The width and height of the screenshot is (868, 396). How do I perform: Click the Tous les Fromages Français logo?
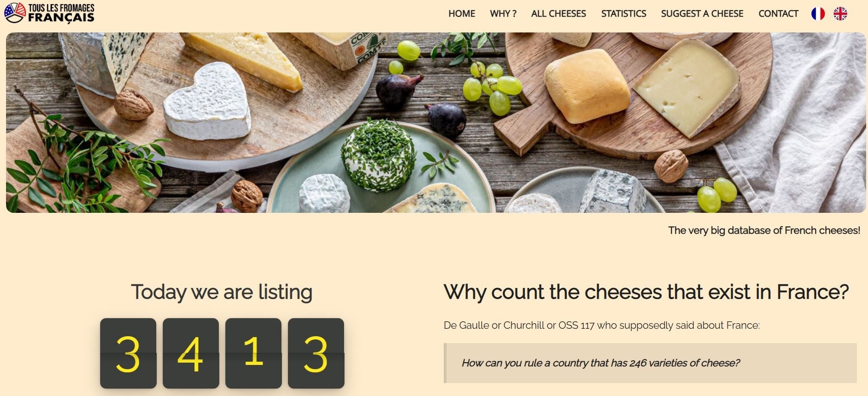tap(49, 13)
